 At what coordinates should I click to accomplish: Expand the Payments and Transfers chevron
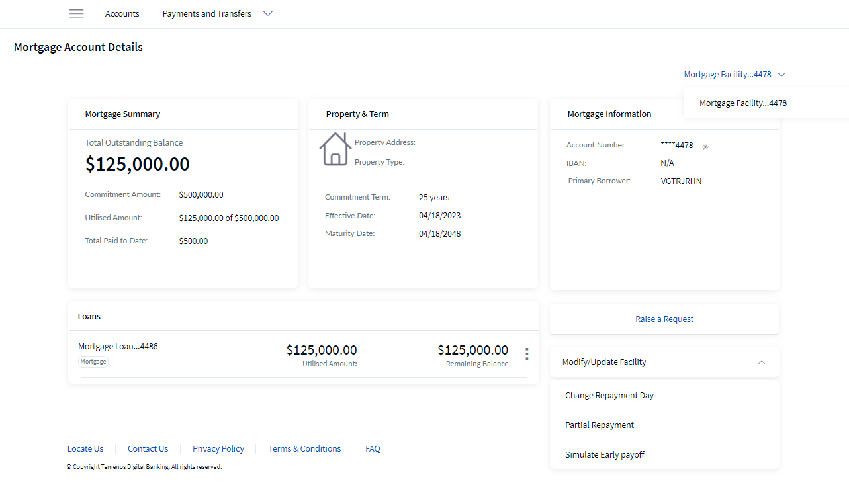click(x=268, y=13)
